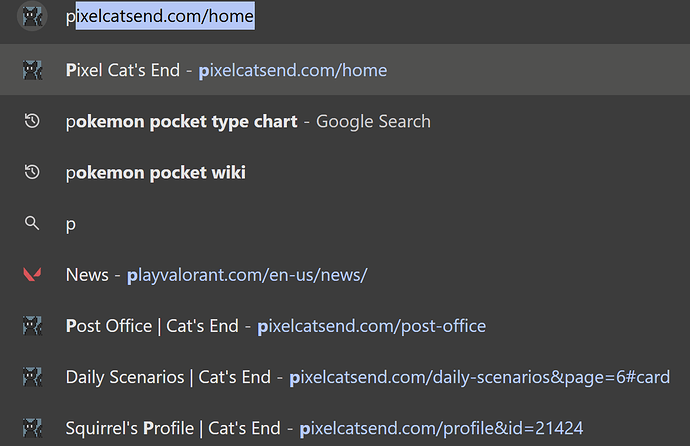Click 'Google Search' label on pokemon suggestion
Image resolution: width=690 pixels, height=446 pixels.
pos(373,122)
